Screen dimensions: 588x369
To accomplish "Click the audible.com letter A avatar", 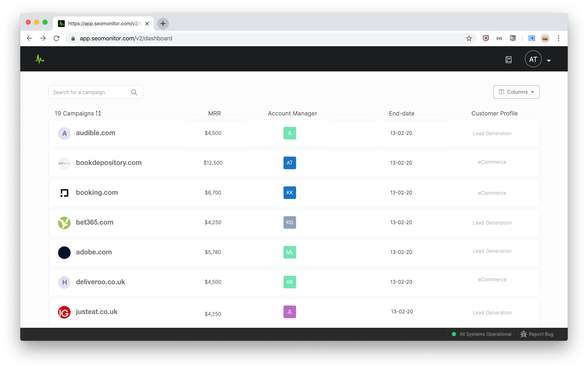I will click(x=64, y=133).
